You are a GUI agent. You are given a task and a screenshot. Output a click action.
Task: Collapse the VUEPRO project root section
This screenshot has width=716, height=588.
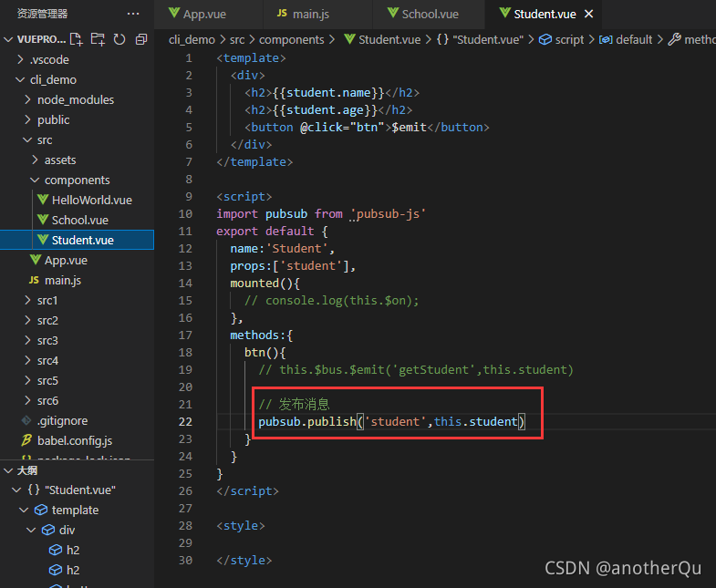(x=8, y=40)
